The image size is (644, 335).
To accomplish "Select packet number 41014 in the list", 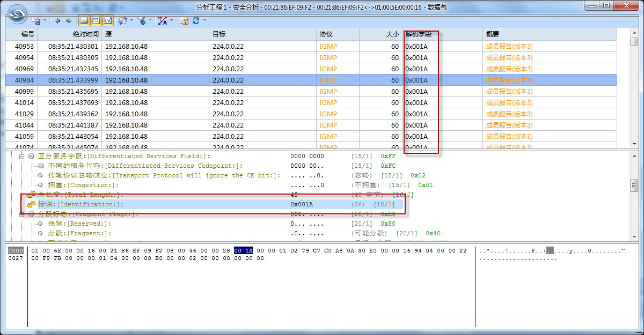I will tap(24, 102).
